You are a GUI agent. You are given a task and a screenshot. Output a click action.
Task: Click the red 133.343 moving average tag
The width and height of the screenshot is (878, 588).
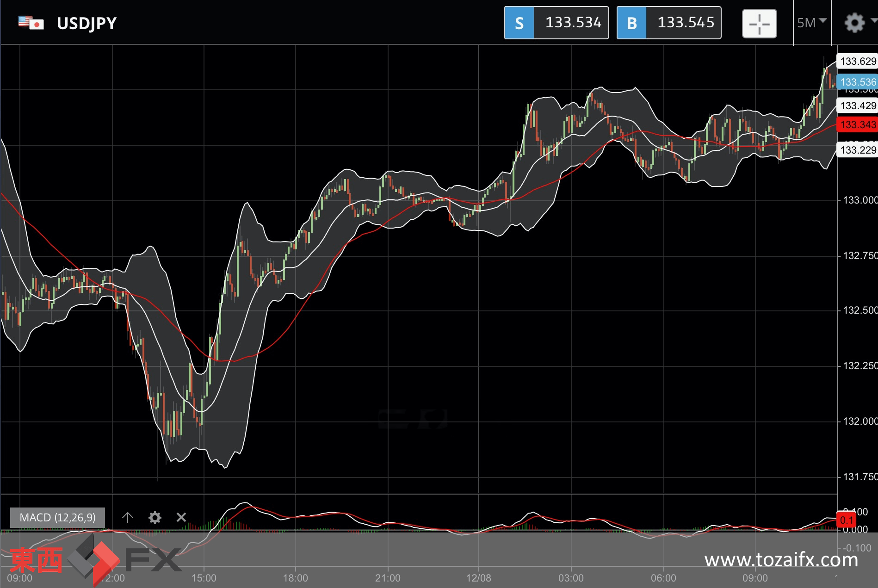[857, 124]
